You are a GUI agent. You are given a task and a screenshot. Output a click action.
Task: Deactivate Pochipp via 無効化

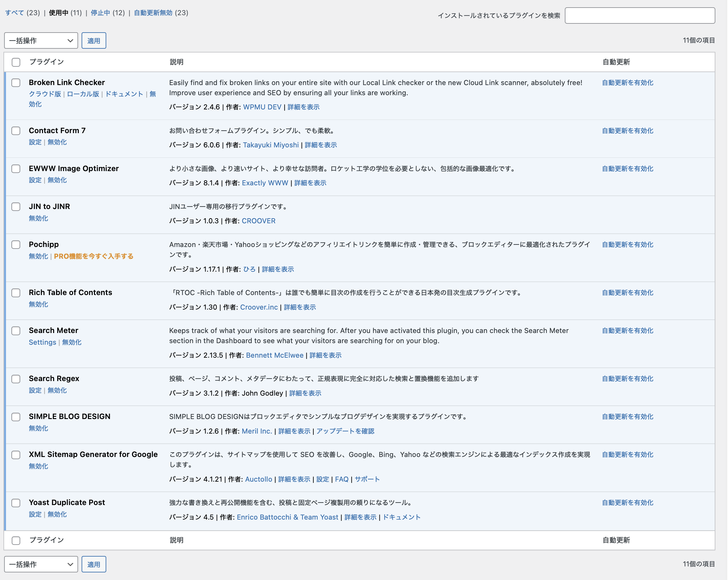click(x=39, y=256)
